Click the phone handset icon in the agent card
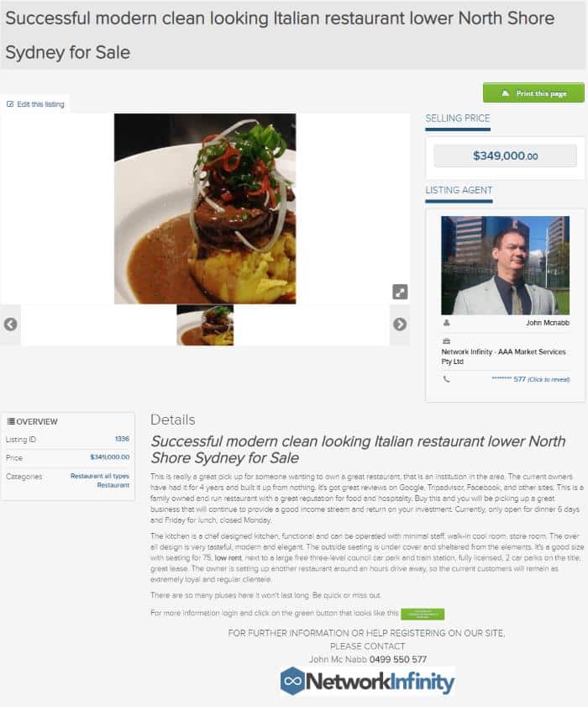 click(447, 379)
